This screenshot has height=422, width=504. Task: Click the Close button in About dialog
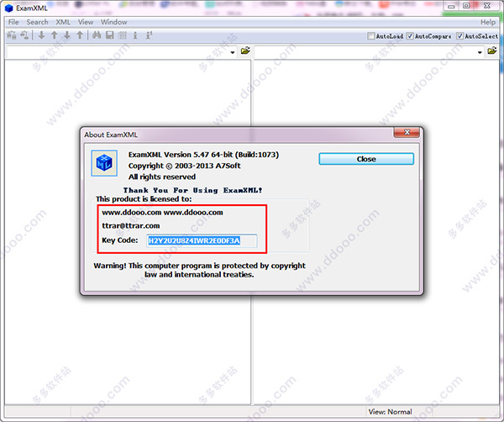366,159
